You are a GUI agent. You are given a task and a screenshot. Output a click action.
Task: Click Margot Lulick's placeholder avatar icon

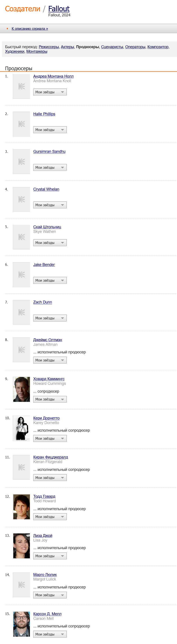click(x=21, y=585)
